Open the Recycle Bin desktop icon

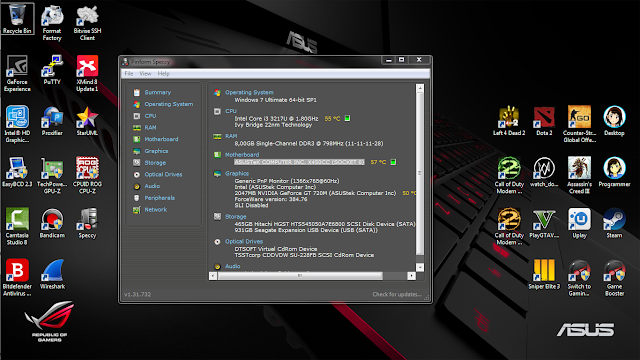pyautogui.click(x=17, y=19)
